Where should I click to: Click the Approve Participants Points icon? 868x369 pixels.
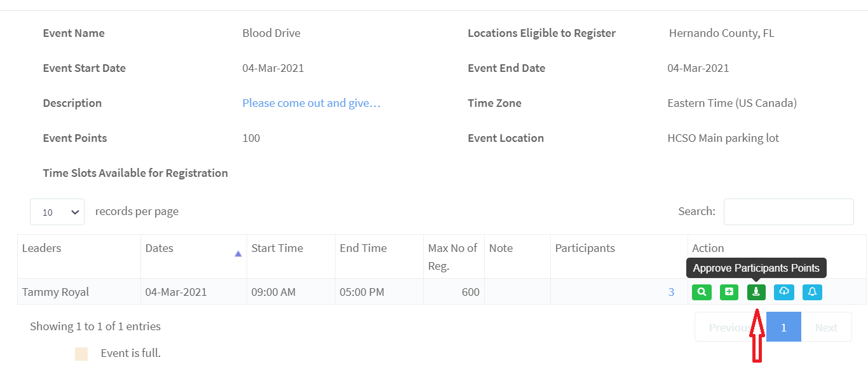pyautogui.click(x=756, y=292)
